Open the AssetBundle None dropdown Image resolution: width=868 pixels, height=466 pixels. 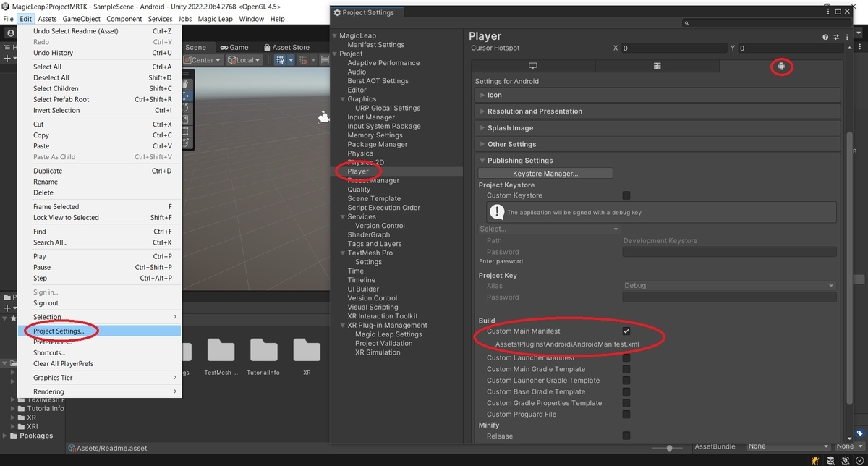pos(788,446)
